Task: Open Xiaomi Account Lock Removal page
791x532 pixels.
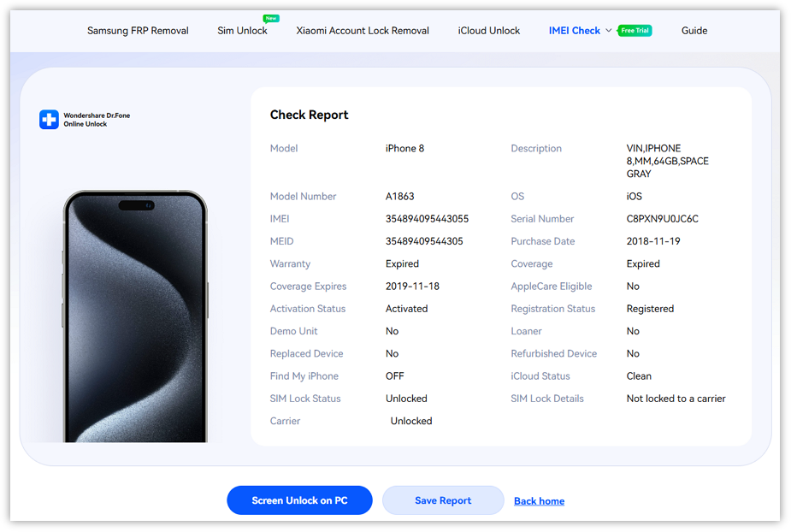Action: click(x=363, y=31)
